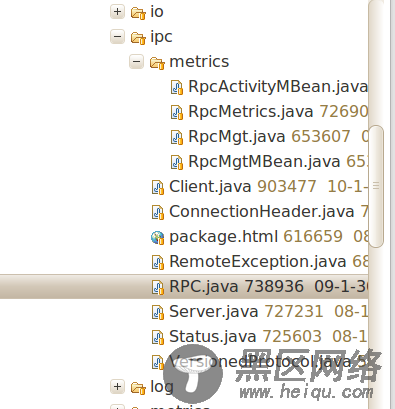This screenshot has width=395, height=409.
Task: Click the RemoteException.java file icon
Action: tap(158, 262)
